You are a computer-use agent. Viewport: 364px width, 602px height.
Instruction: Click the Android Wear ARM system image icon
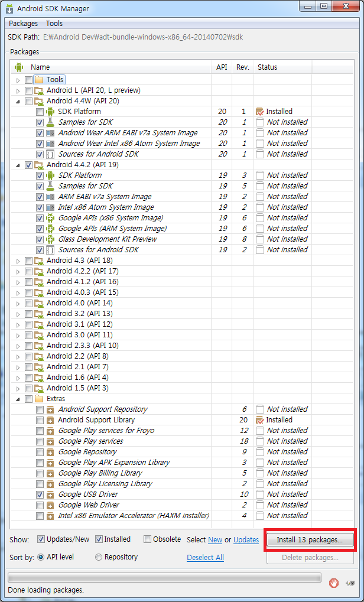[x=50, y=133]
